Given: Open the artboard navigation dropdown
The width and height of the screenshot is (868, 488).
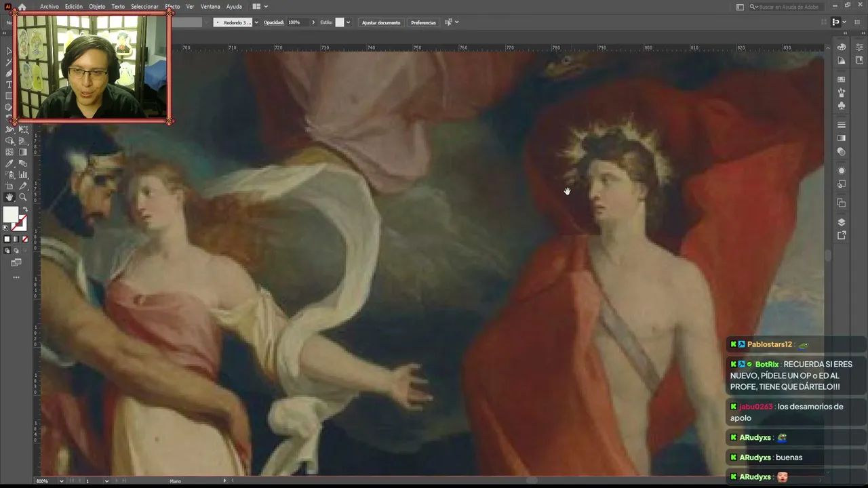Looking at the screenshot, I should 106,481.
